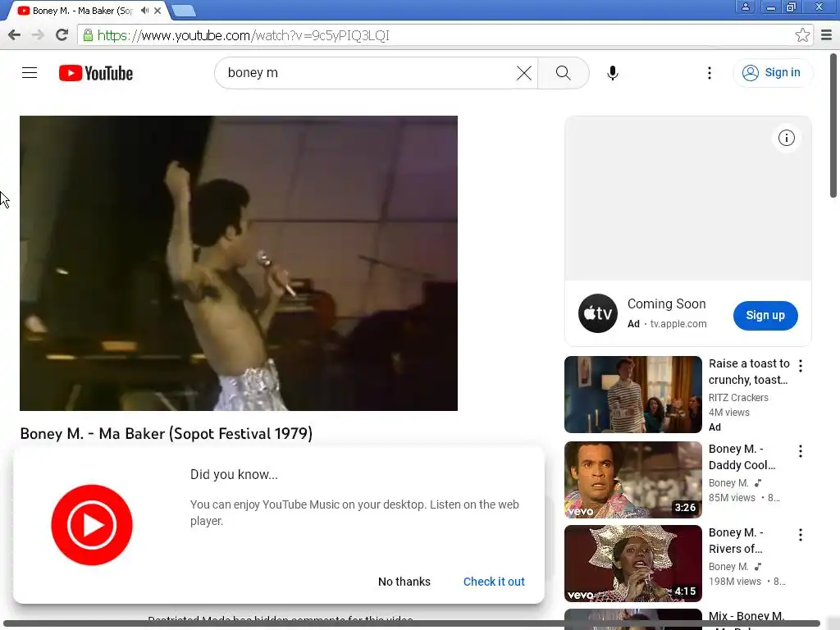Open 'Raise a toast to crunchy' ad title
Image resolution: width=840 pixels, height=630 pixels.
pos(749,372)
